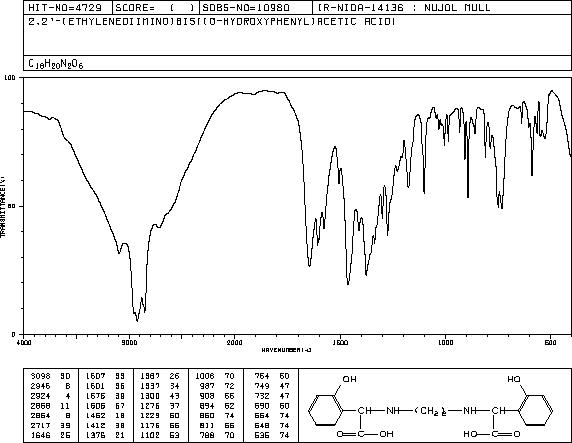Image resolution: width=572 pixels, height=443 pixels.
Task: Click the HO label on right phenyl ring
Action: click(514, 379)
